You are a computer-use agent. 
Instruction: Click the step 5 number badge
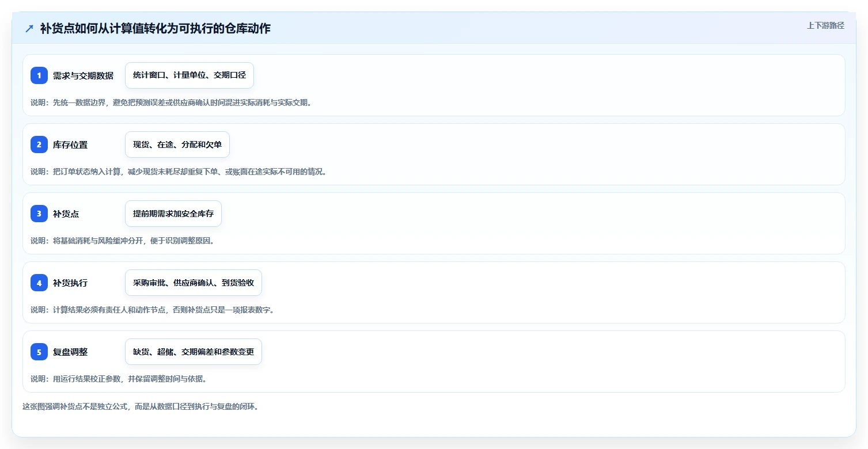[x=39, y=352]
